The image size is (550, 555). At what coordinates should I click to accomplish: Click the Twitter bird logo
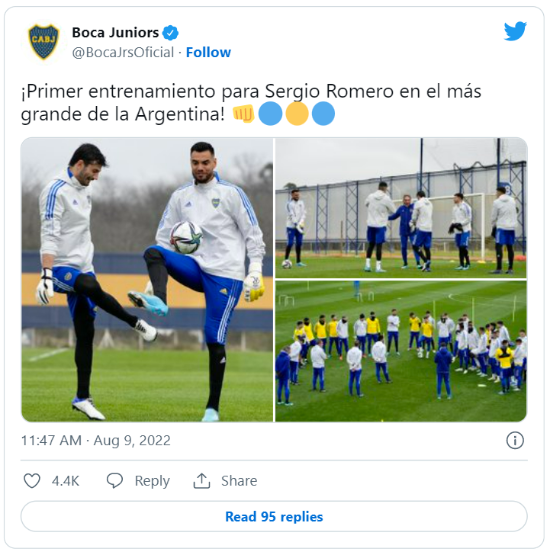515,31
